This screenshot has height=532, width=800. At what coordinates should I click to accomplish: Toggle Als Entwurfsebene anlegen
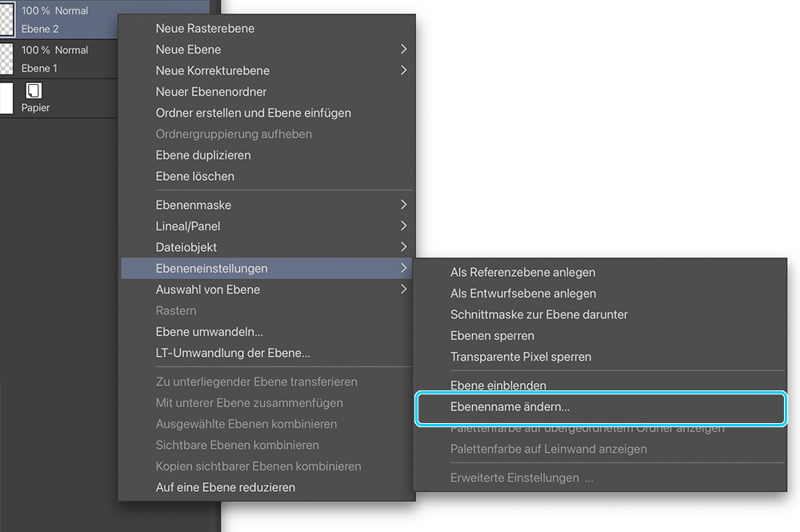click(x=523, y=294)
